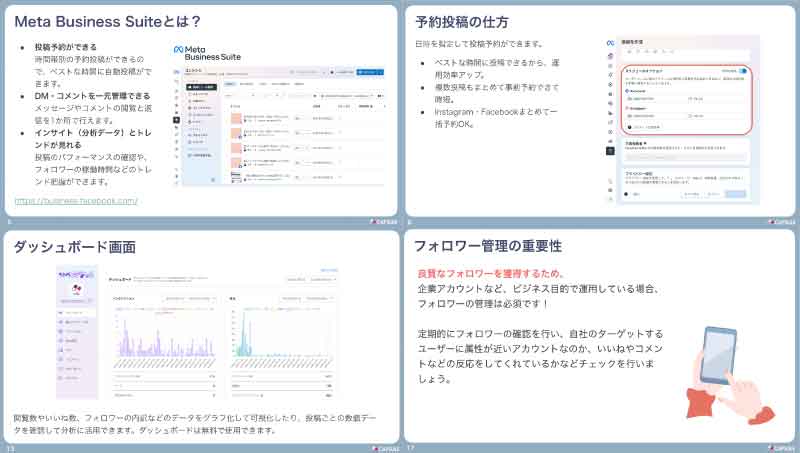
Task: Click the blue create post button
Action: (368, 72)
